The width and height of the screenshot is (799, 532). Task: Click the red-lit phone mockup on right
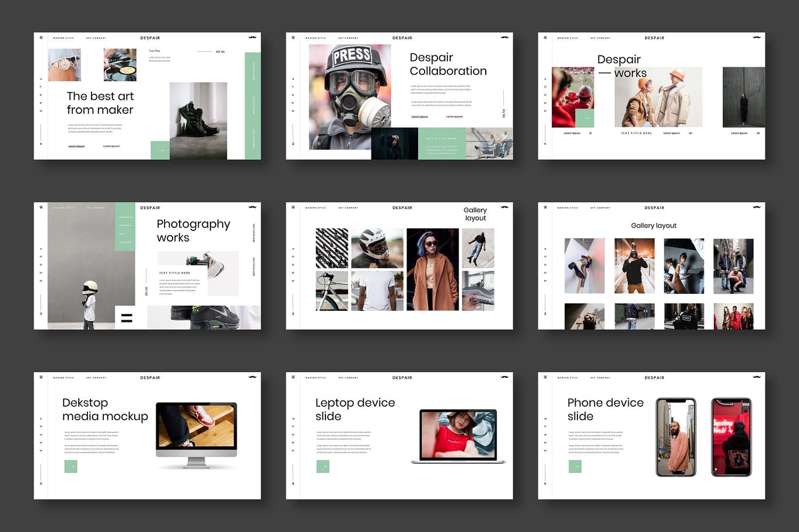point(731,437)
